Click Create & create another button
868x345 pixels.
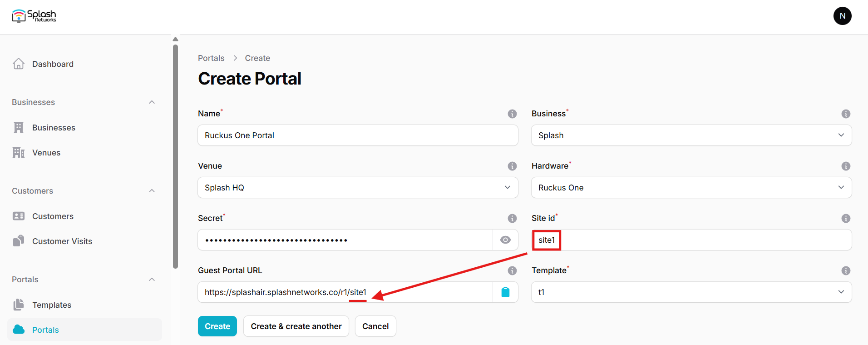click(x=296, y=326)
